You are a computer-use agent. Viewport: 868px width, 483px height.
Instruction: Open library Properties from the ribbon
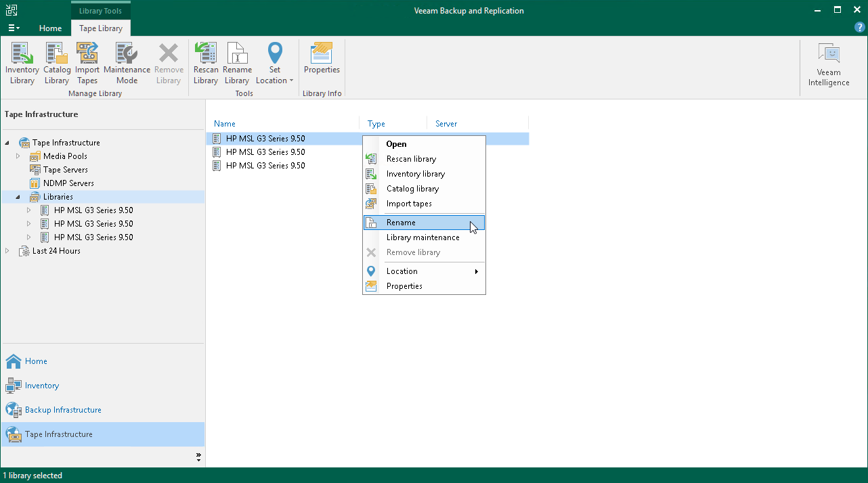click(322, 59)
